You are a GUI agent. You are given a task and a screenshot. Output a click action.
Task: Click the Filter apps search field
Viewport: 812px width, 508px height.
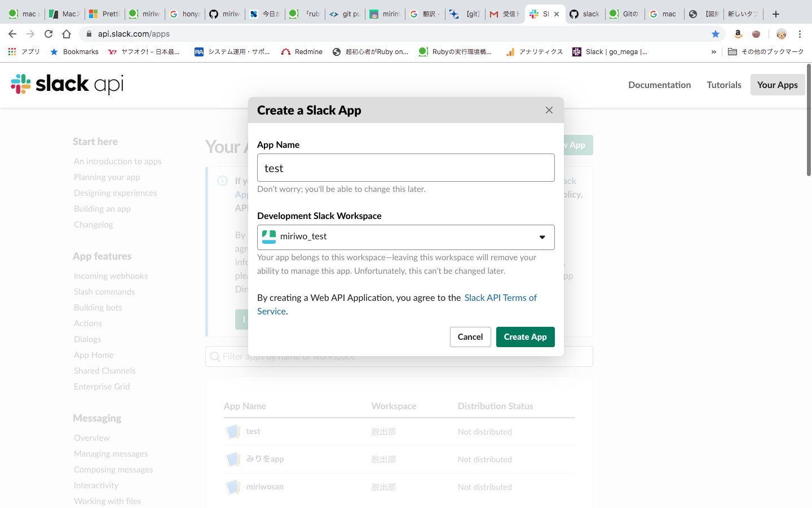(399, 356)
